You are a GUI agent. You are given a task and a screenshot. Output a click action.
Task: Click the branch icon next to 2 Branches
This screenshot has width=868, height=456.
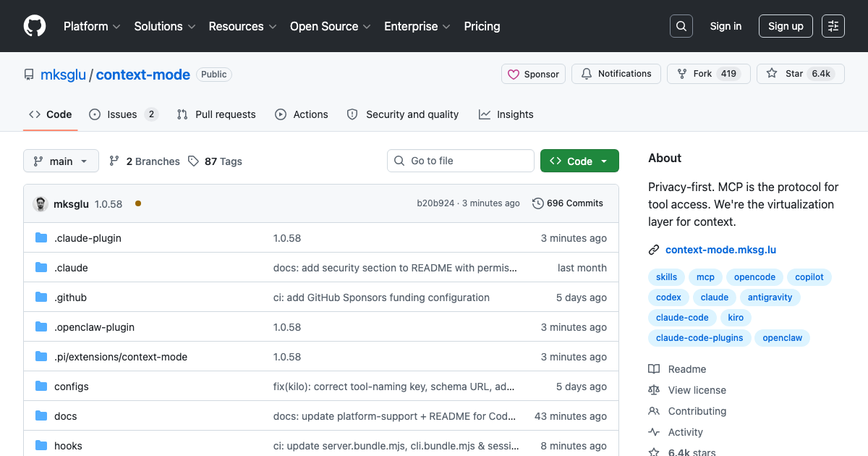click(114, 161)
